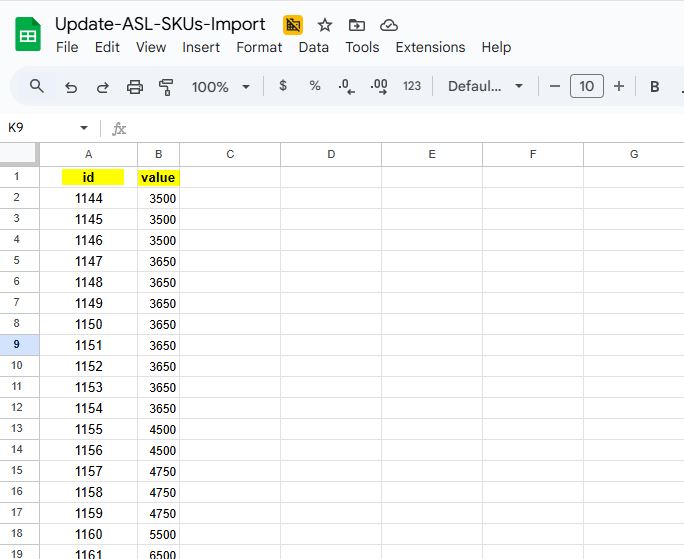This screenshot has width=684, height=559.
Task: Open the Default font dropdown
Action: click(485, 86)
